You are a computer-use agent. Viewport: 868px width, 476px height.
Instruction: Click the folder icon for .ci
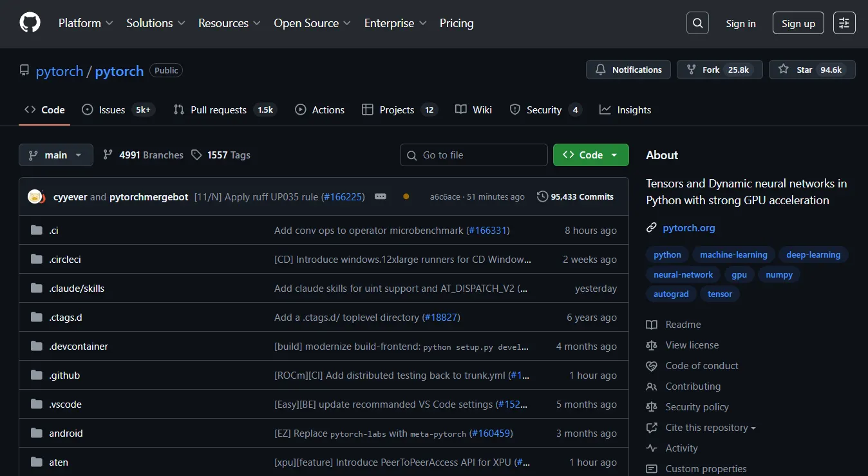pos(37,230)
